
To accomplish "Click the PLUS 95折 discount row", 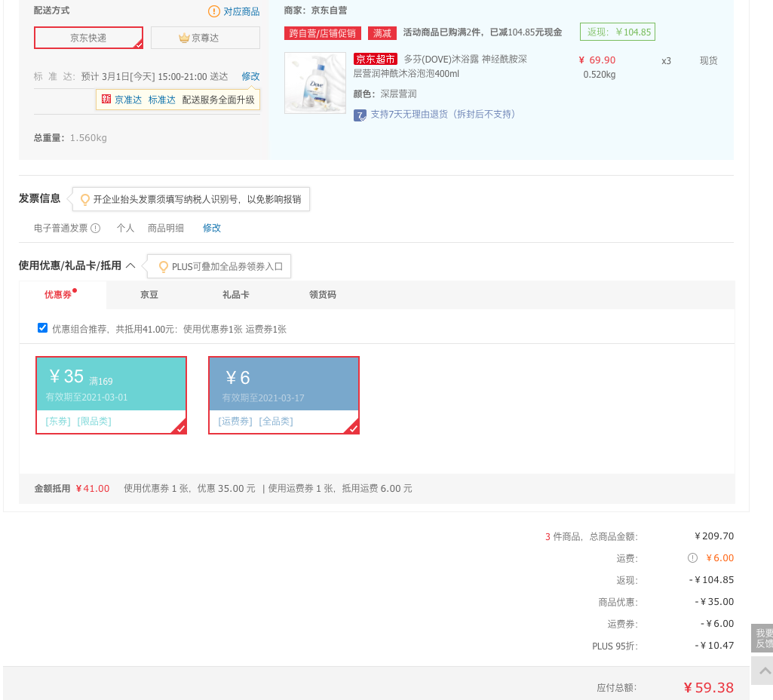I will pos(663,646).
